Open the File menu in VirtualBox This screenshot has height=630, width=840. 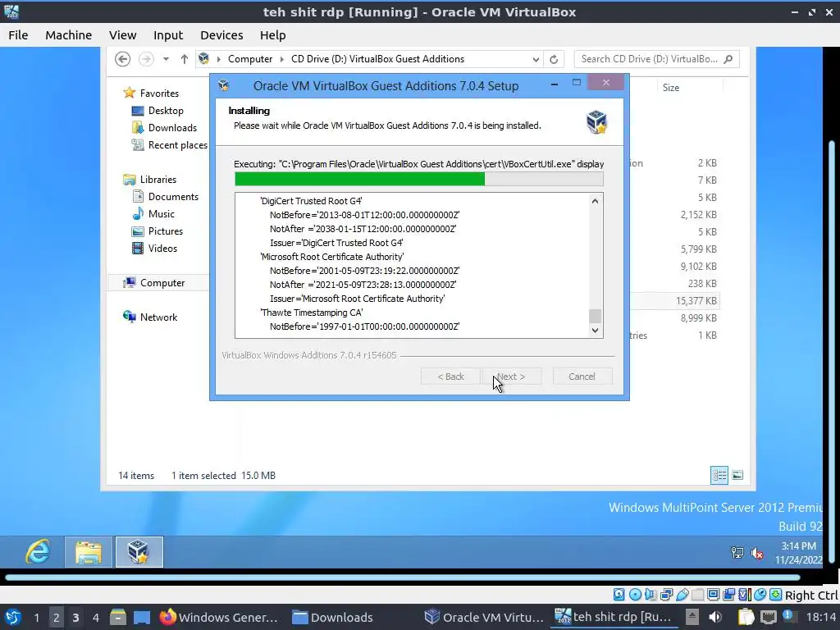pyautogui.click(x=18, y=34)
